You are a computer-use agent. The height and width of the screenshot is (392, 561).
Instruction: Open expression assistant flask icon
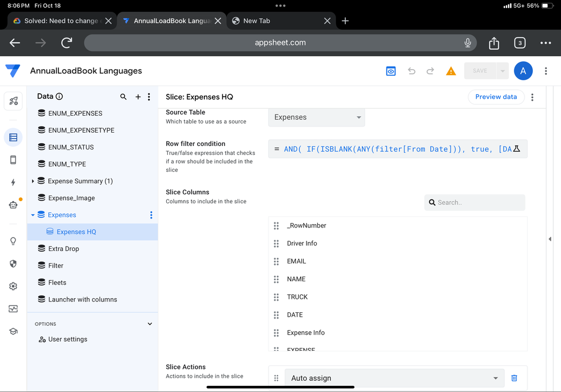pyautogui.click(x=516, y=149)
